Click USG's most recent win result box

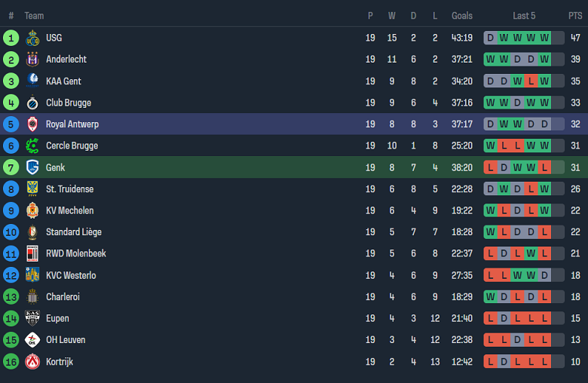click(x=544, y=38)
